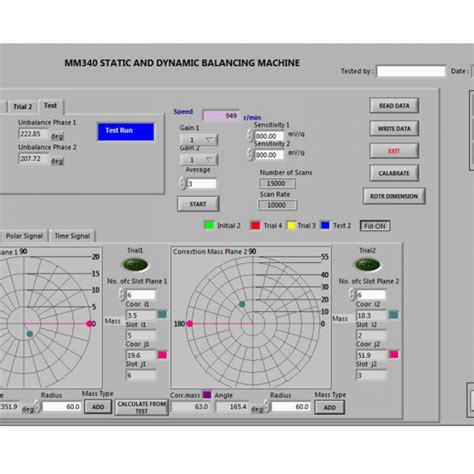This screenshot has width=474, height=474.
Task: Click Slot j1 value field
Action: pos(141,375)
